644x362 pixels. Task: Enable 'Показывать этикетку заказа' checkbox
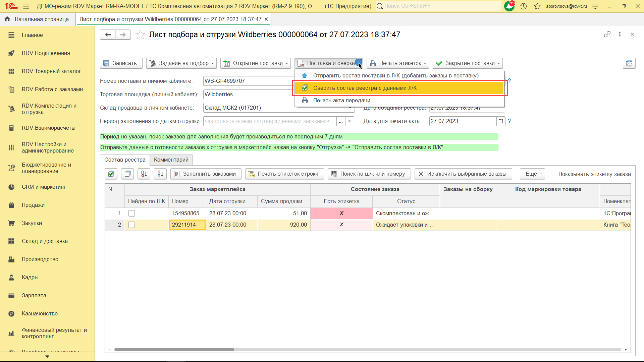pyautogui.click(x=553, y=174)
